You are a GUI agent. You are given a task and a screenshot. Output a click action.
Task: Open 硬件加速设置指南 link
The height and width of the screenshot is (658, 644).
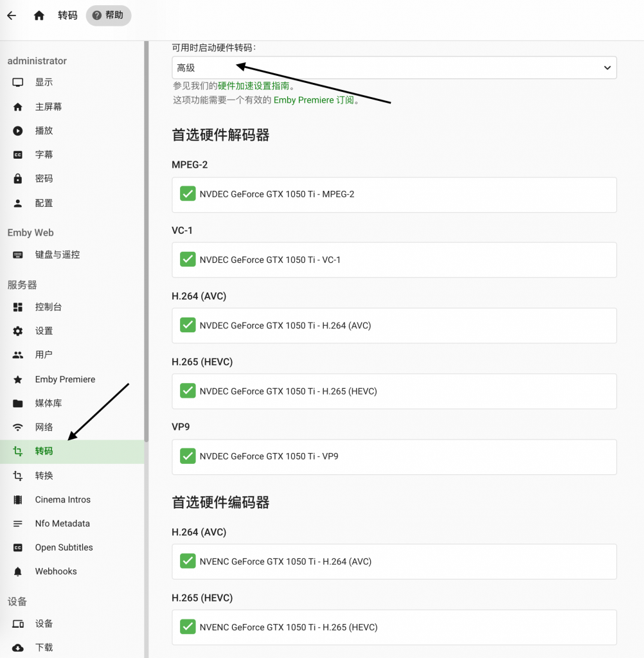[253, 85]
